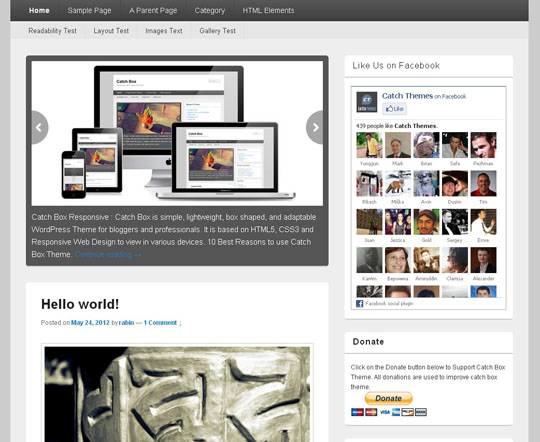Screen dimensions: 540x442
Task: Open the Home menu item
Action: click(39, 11)
